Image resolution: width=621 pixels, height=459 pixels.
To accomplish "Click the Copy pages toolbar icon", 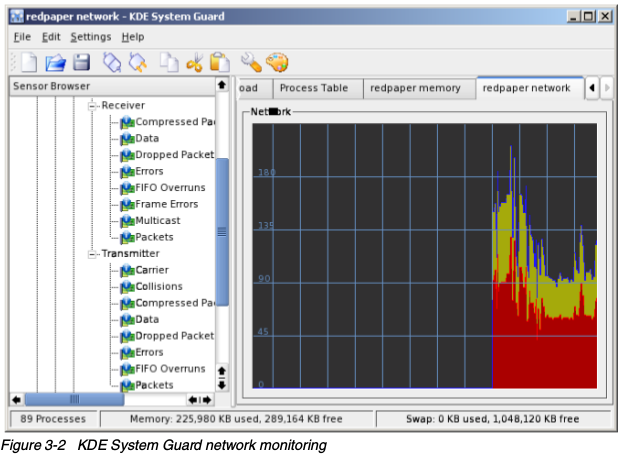I will (x=169, y=62).
